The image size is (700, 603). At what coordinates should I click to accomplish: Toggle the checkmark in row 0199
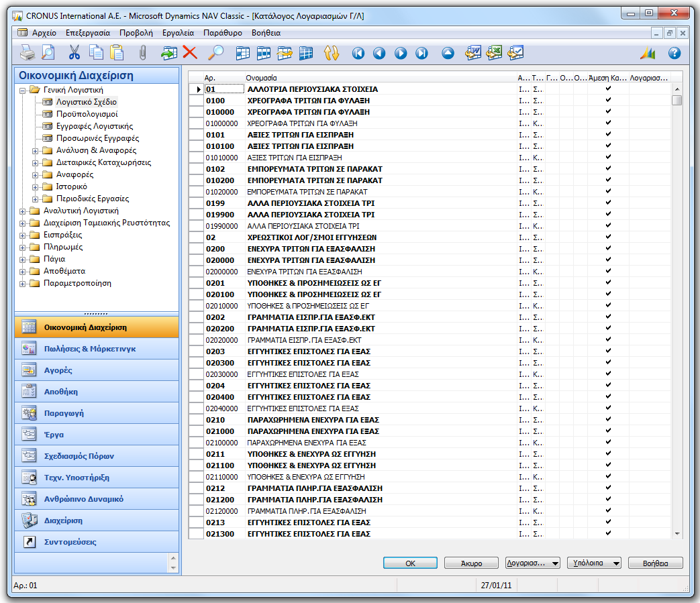click(608, 203)
